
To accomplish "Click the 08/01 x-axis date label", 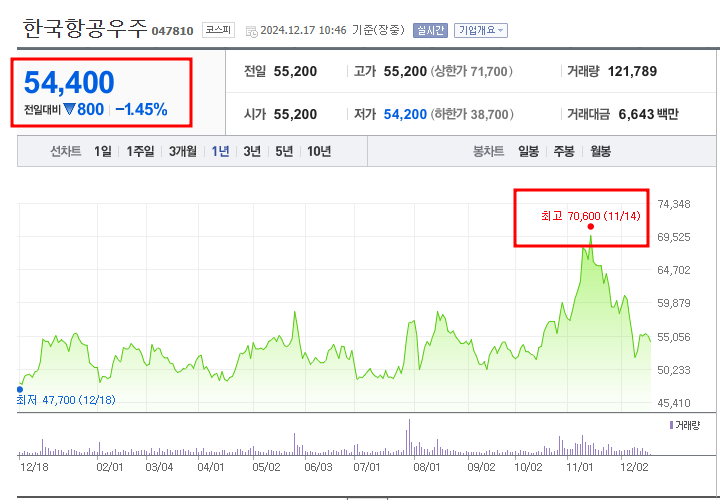I will coord(427,467).
